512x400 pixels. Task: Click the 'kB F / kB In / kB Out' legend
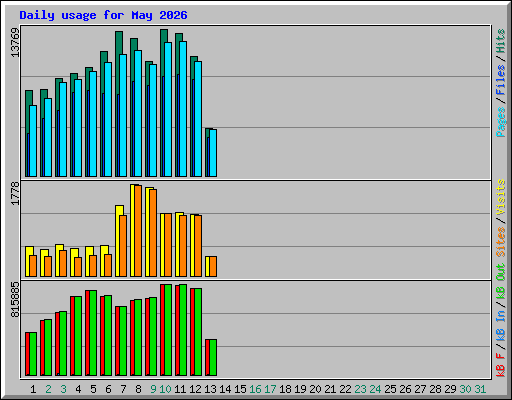[x=500, y=320]
